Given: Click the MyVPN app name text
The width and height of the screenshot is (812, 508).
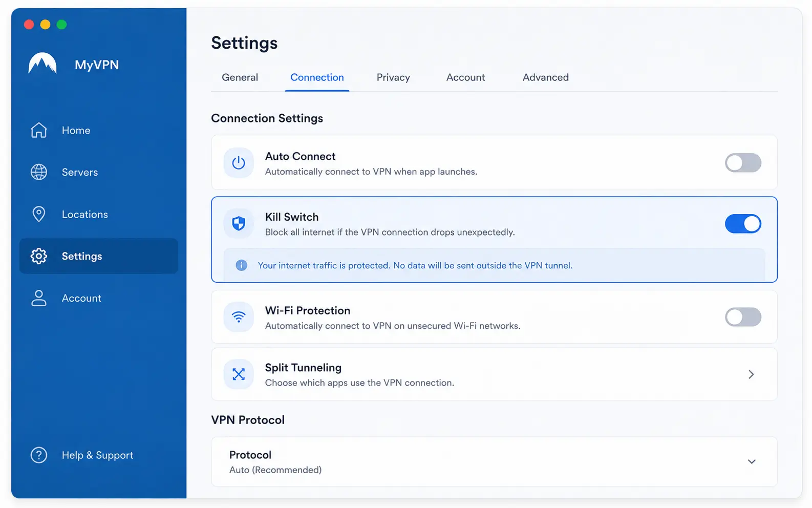Looking at the screenshot, I should (x=97, y=65).
